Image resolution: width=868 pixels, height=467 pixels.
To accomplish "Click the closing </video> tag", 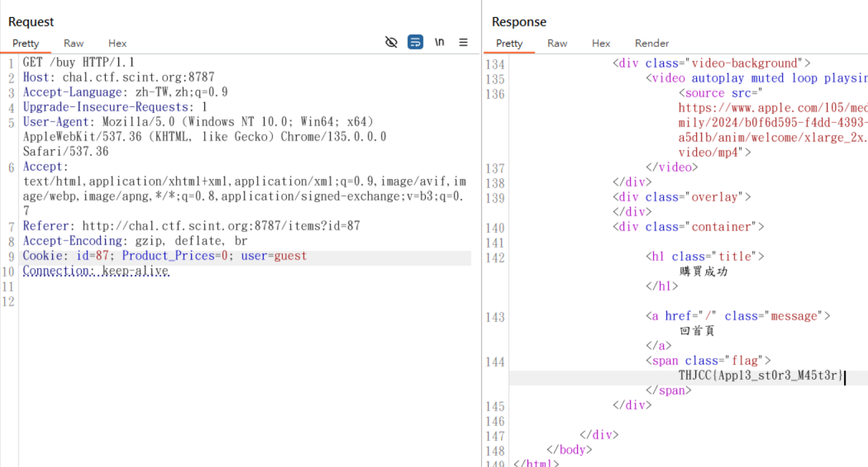I will tap(672, 167).
